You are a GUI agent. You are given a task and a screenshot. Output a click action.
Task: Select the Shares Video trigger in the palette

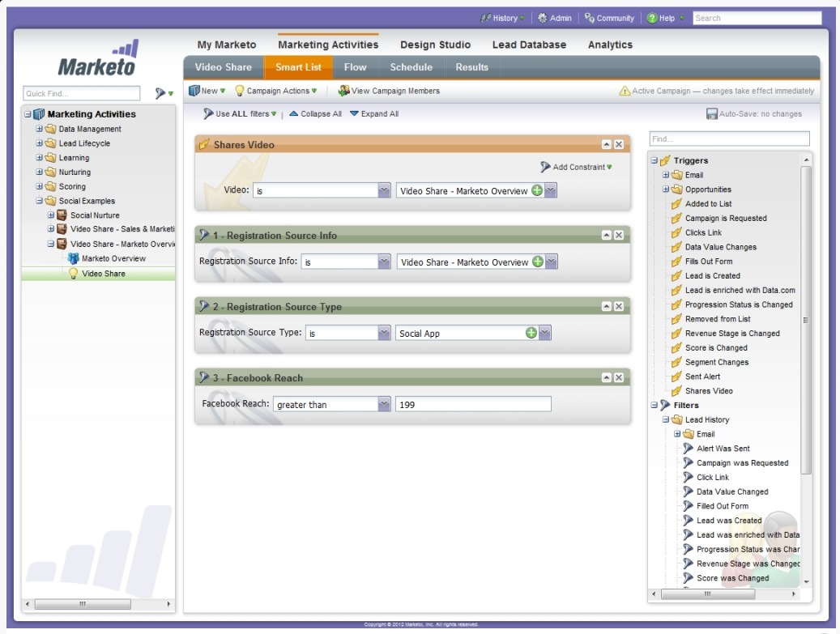[x=708, y=391]
